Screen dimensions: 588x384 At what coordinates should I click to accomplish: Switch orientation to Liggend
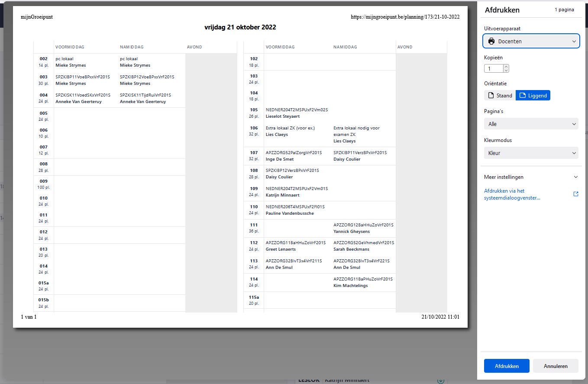(x=533, y=95)
